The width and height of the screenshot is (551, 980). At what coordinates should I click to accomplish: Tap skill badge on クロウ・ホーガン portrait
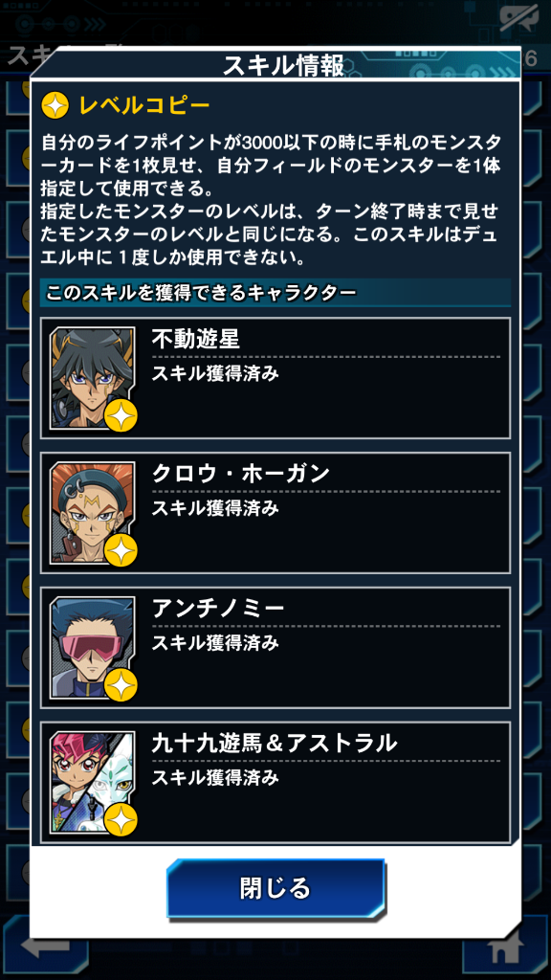(121, 550)
